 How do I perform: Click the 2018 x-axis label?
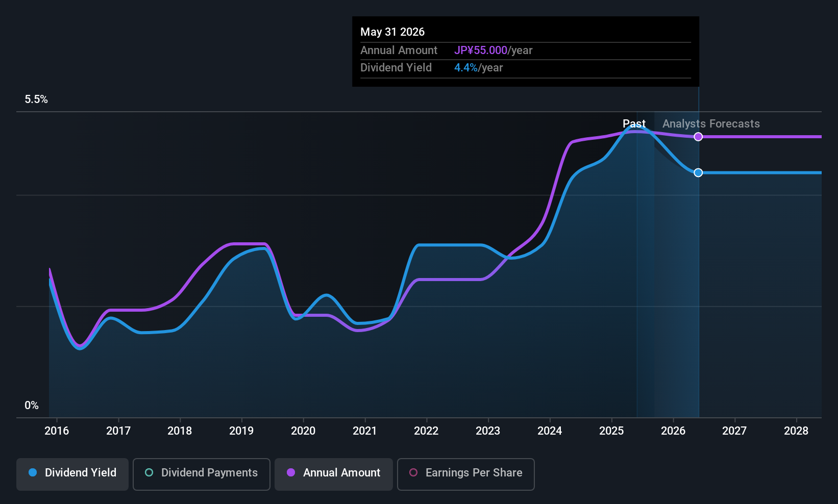(180, 431)
